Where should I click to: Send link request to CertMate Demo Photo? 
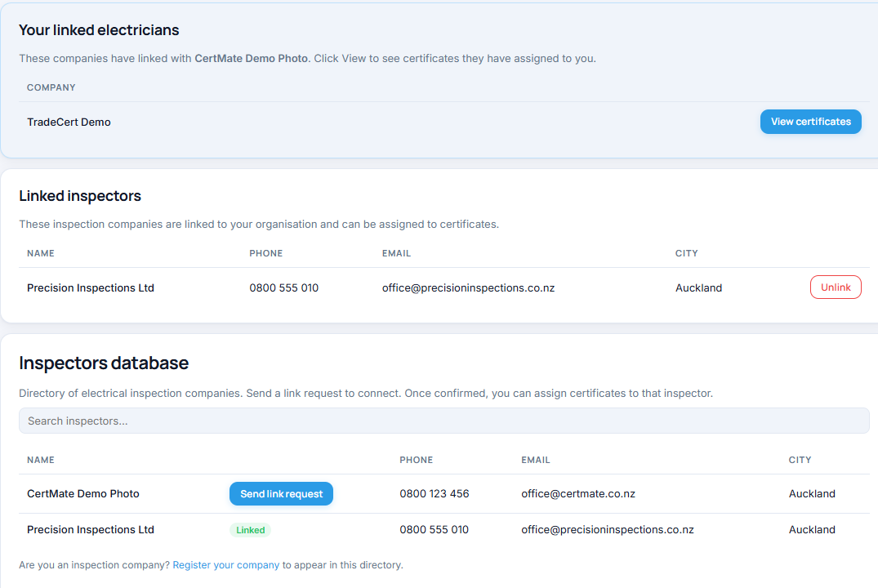pos(281,494)
